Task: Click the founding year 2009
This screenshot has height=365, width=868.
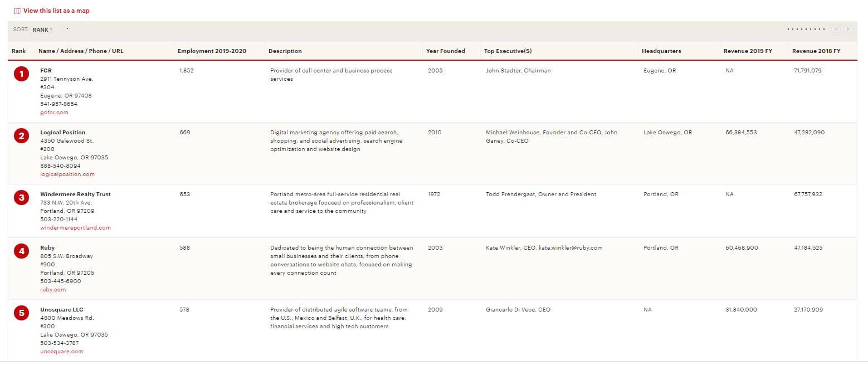Action: pyautogui.click(x=435, y=310)
